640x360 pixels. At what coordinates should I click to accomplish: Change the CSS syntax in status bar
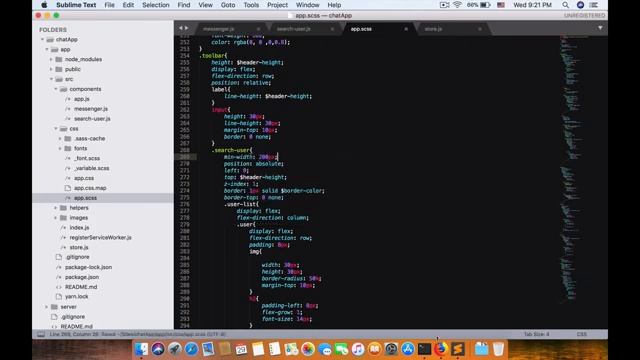[582, 334]
